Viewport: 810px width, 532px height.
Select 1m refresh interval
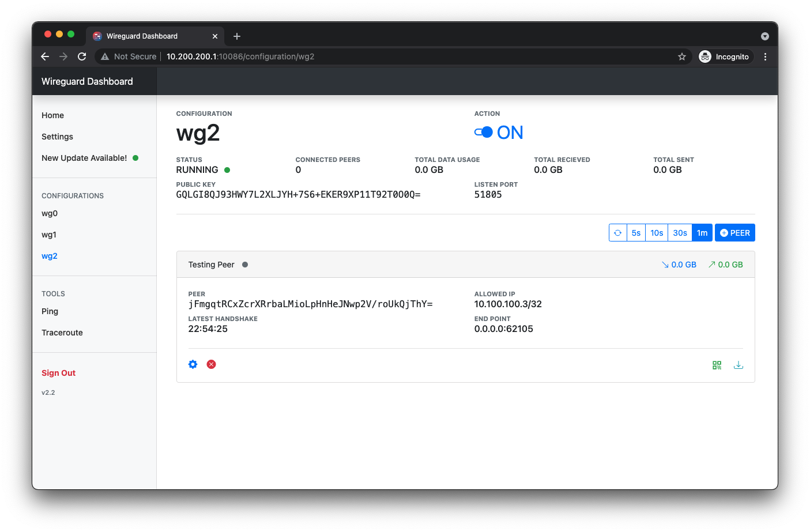click(702, 233)
